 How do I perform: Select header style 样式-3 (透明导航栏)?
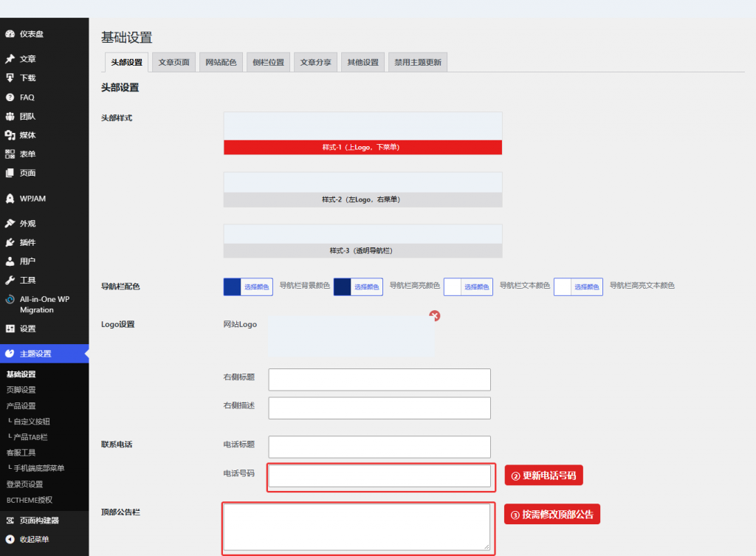(x=362, y=241)
